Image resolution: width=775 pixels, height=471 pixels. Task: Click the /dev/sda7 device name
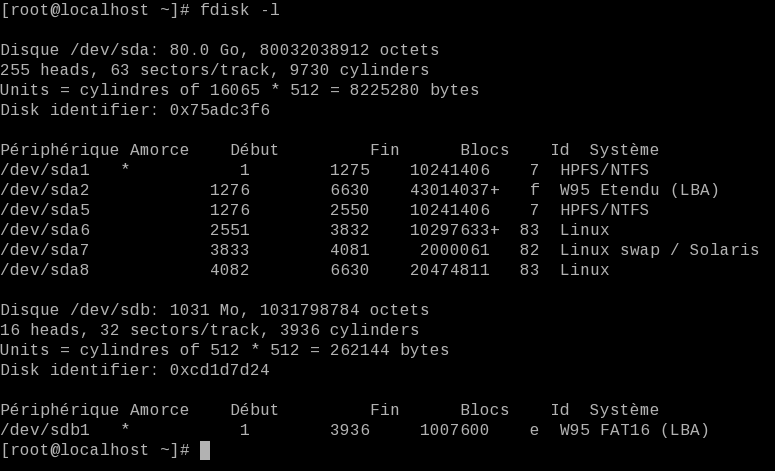click(45, 250)
